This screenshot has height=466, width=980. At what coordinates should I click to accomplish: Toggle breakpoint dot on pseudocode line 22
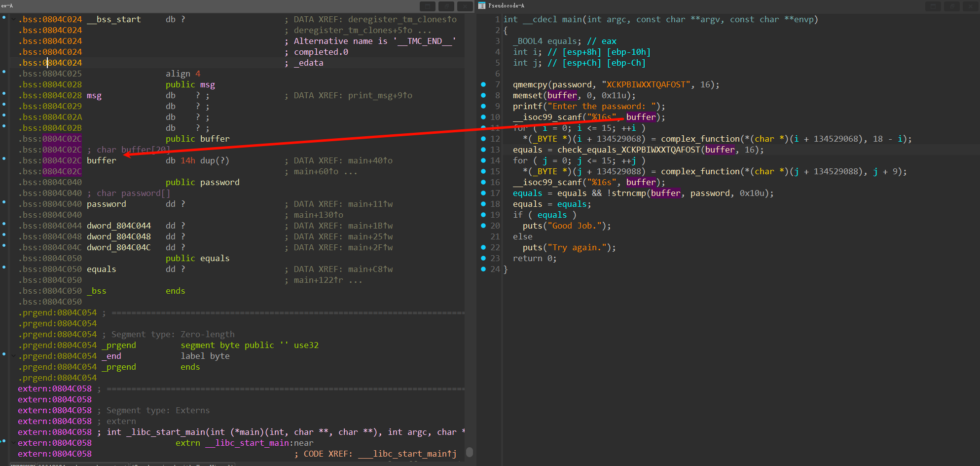tap(483, 247)
